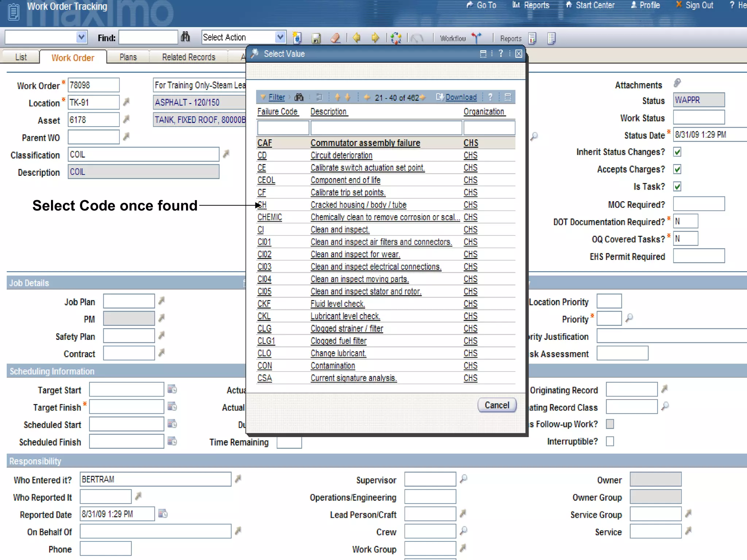Screen dimensions: 747x560
Task: Switch to the Plans tab
Action: click(x=128, y=57)
